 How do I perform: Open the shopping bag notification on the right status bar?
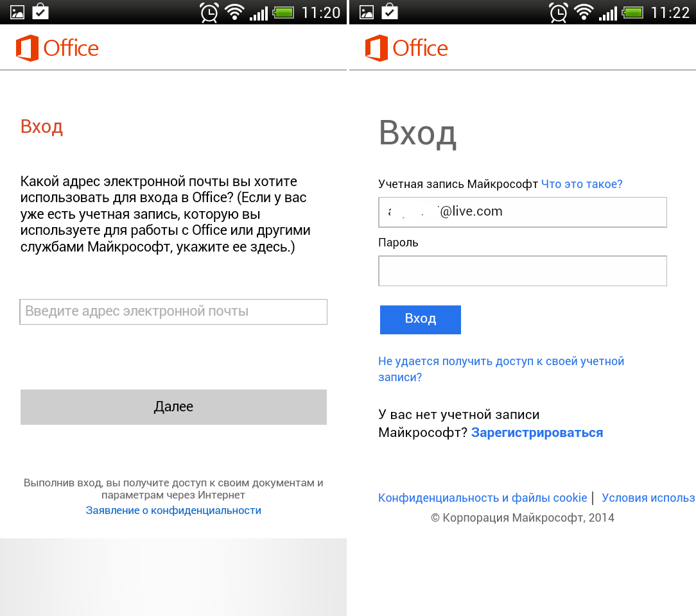390,12
